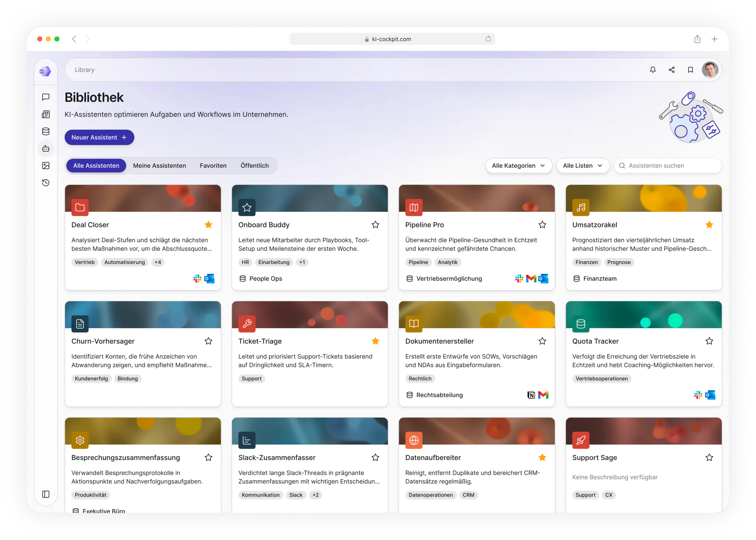The height and width of the screenshot is (540, 756).
Task: Select the assistants robot icon in sidebar
Action: click(x=46, y=148)
